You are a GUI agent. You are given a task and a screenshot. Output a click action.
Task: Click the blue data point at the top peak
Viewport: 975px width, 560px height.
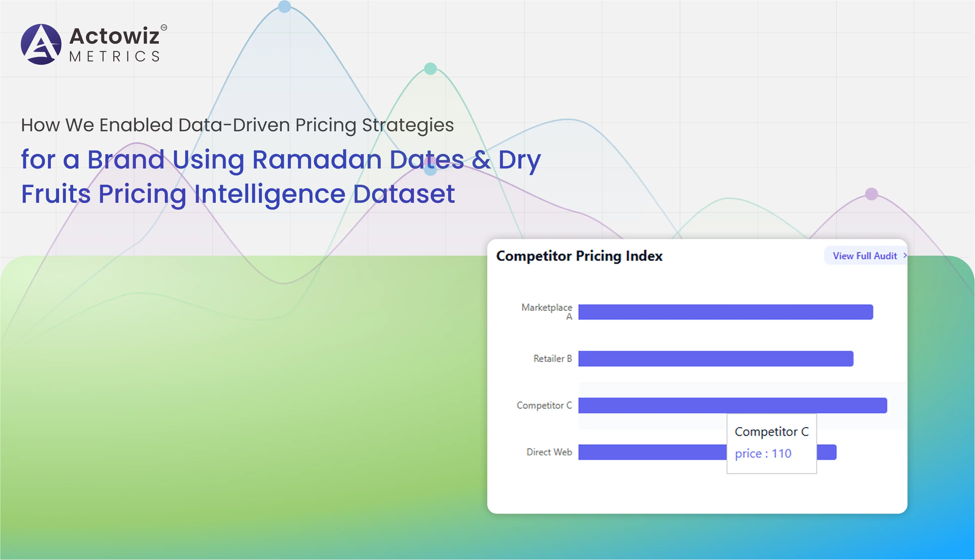[284, 6]
